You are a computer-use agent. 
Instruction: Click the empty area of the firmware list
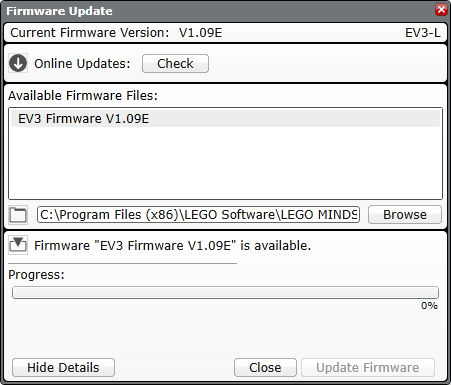coord(225,163)
